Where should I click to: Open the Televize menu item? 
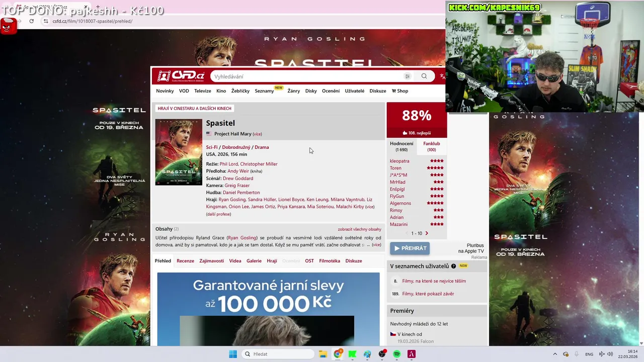pos(203,91)
